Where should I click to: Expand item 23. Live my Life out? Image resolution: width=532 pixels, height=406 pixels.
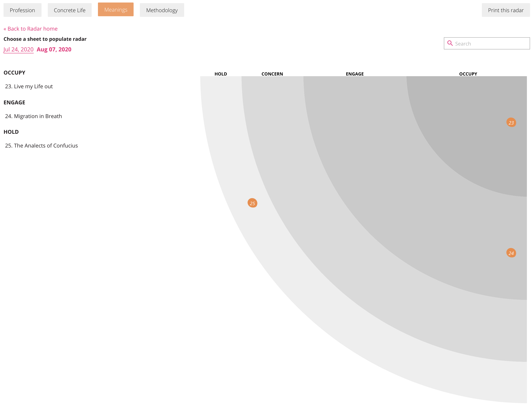pyautogui.click(x=29, y=86)
